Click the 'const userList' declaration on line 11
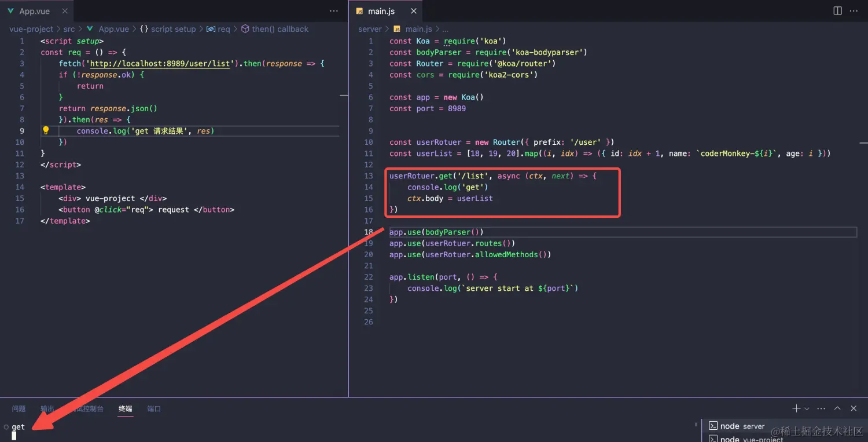Screen dimensions: 868x442 coord(610,154)
